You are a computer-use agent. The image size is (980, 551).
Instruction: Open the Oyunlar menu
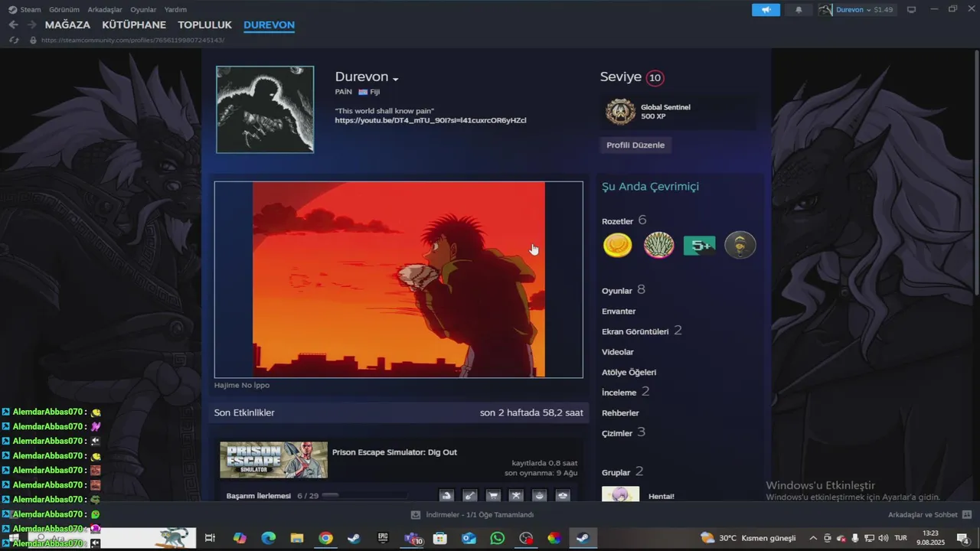pyautogui.click(x=143, y=10)
